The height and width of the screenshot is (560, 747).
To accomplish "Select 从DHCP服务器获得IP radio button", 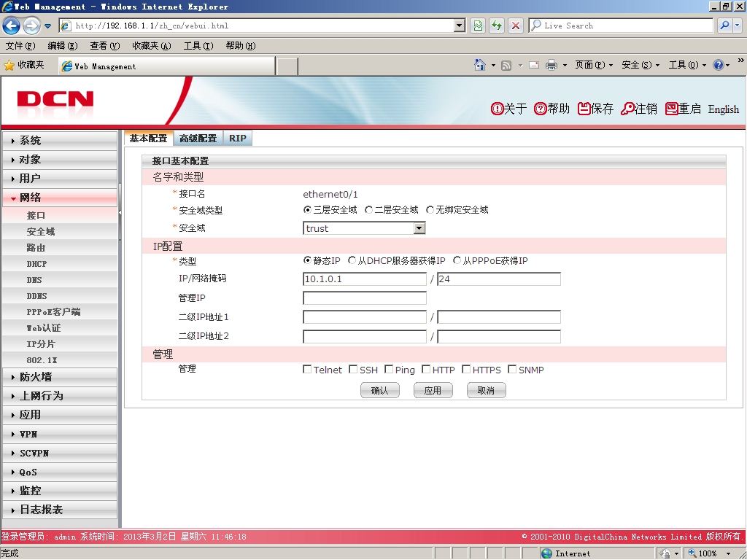I will click(352, 260).
